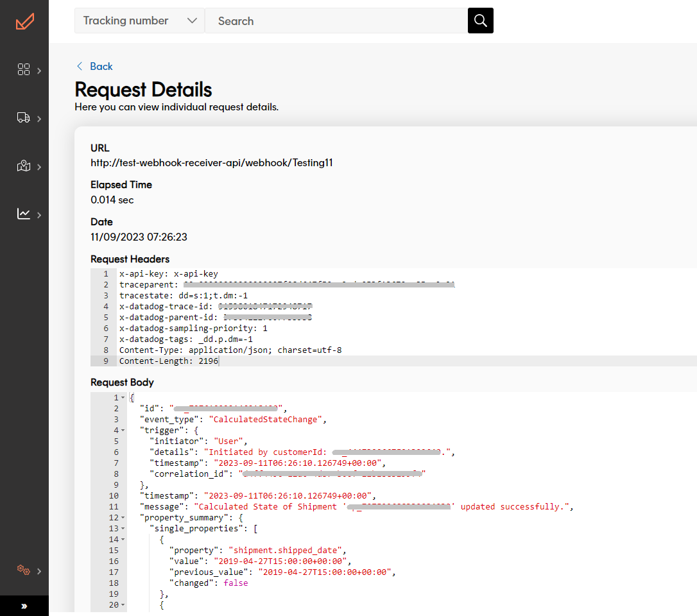Collapse the "trigger" object fold arrow
697x616 pixels.
coord(123,431)
